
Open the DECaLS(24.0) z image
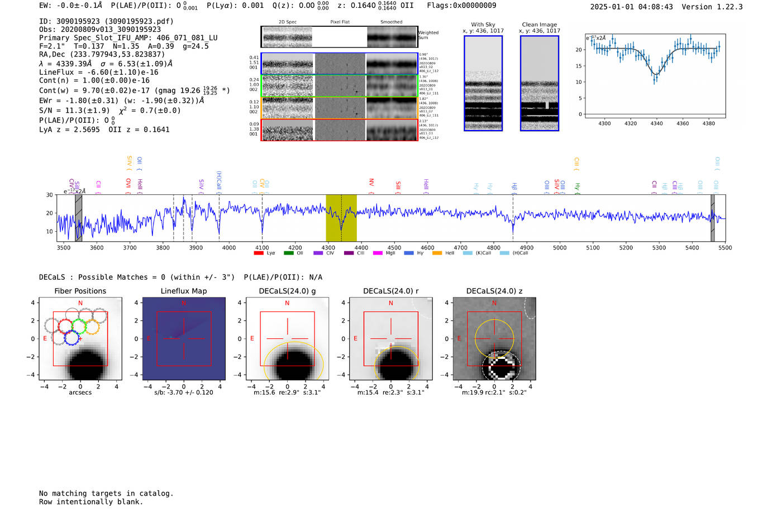[494, 339]
